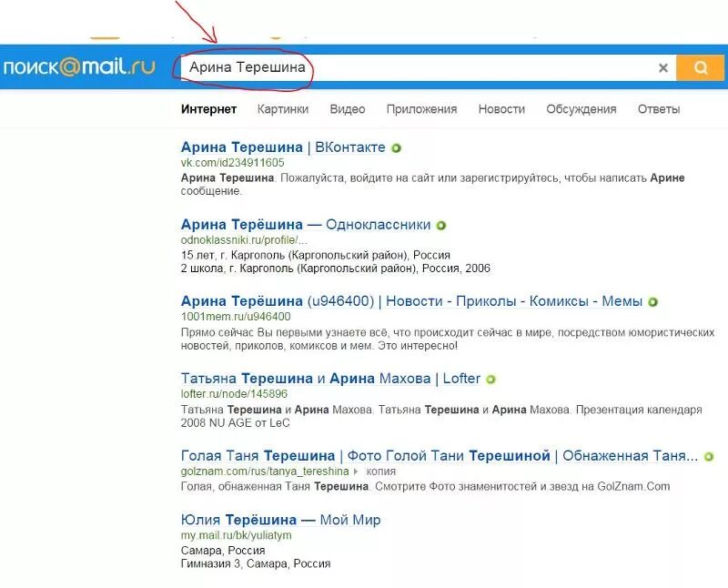Click snippet 'Прямо сейчас Вы первыми узнаете'
Screen dimensions: 728x588
(x=447, y=339)
